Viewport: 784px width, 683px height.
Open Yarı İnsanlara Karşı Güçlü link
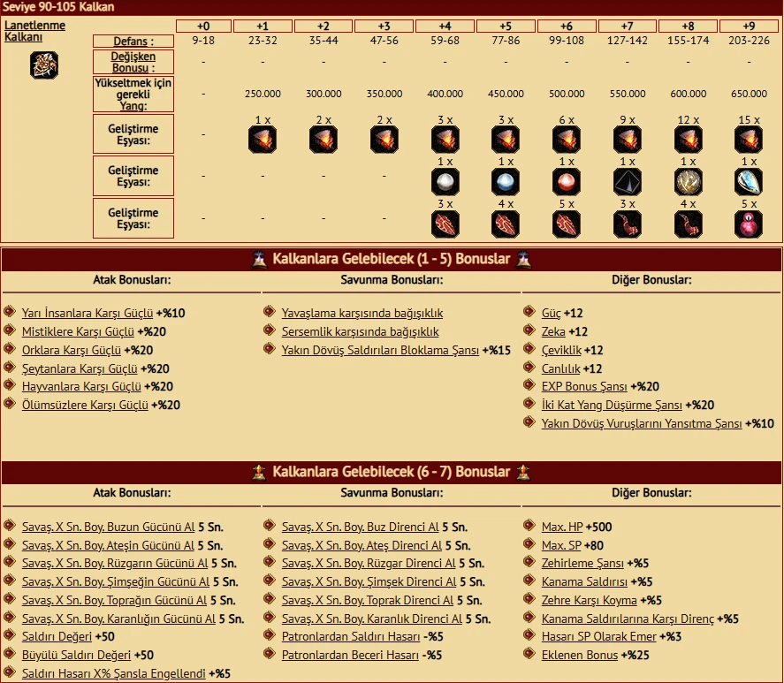pos(88,313)
